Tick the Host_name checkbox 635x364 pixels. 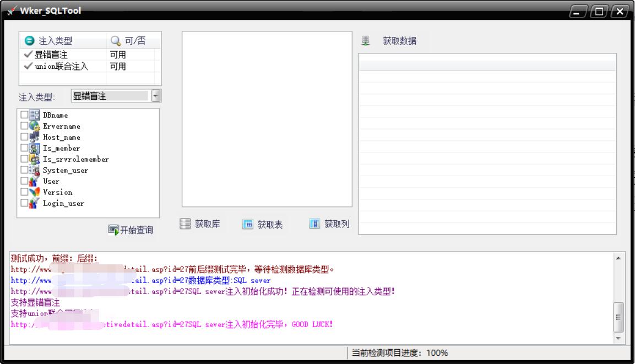[24, 137]
